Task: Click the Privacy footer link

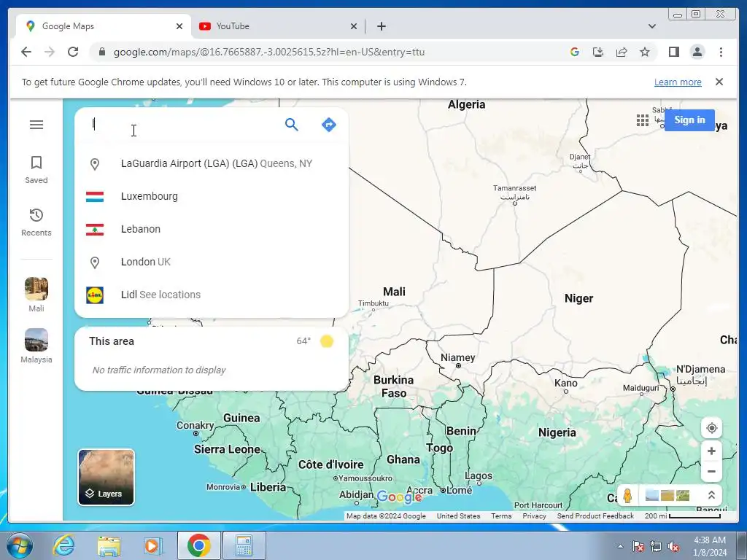Action: (534, 516)
